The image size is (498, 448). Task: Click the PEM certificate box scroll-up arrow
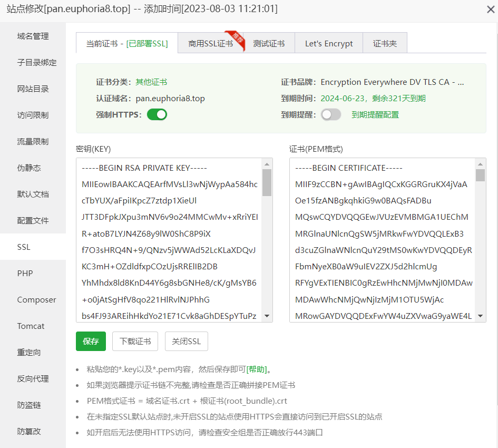480,164
